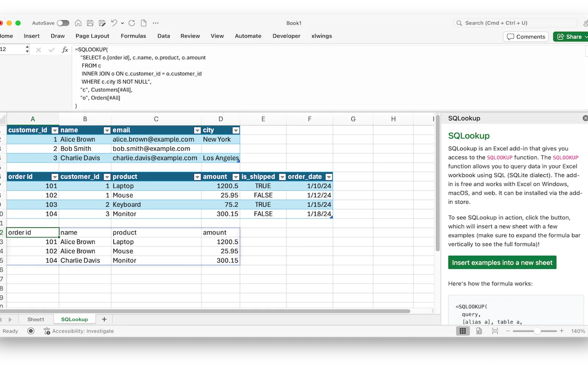Click the zoom in plus icon
Viewport: 588px width, 368px height.
pyautogui.click(x=562, y=331)
